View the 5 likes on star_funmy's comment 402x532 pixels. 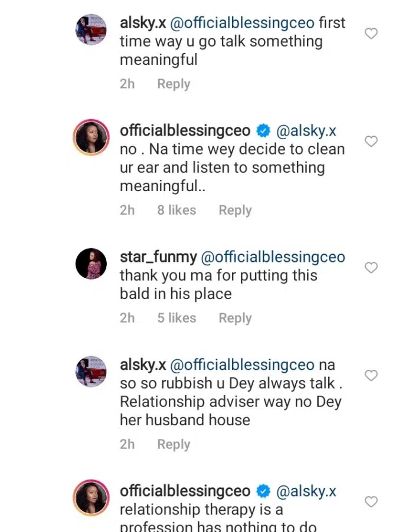177,318
